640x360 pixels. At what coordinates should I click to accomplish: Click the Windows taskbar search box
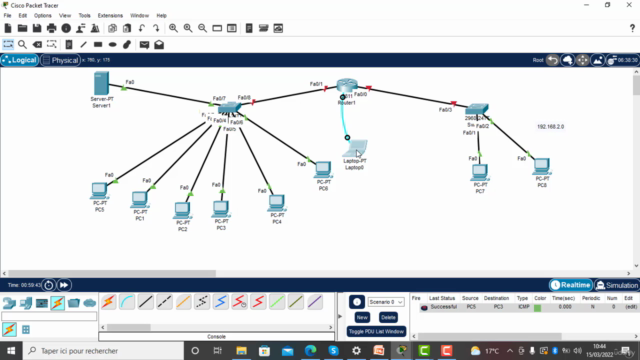coord(103,351)
